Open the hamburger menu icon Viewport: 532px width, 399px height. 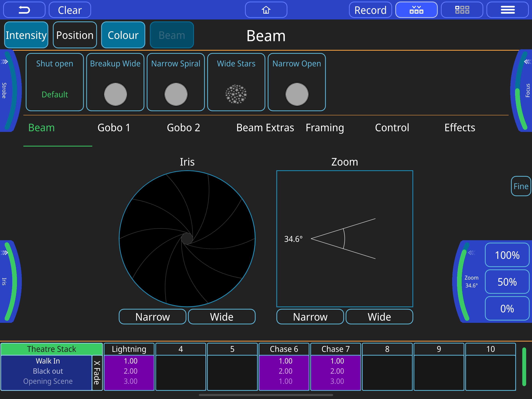pos(507,10)
